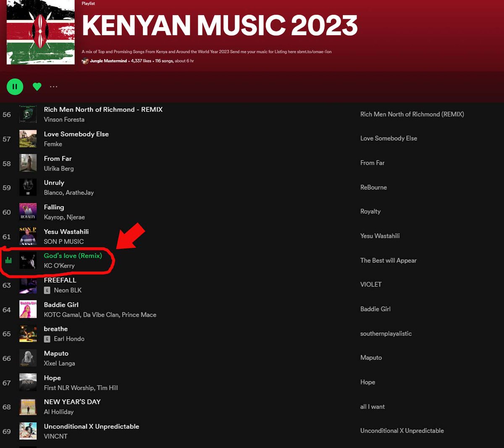Viewport: 504px width, 448px height.
Task: Open Maputo cover thumbnail
Action: click(x=28, y=358)
